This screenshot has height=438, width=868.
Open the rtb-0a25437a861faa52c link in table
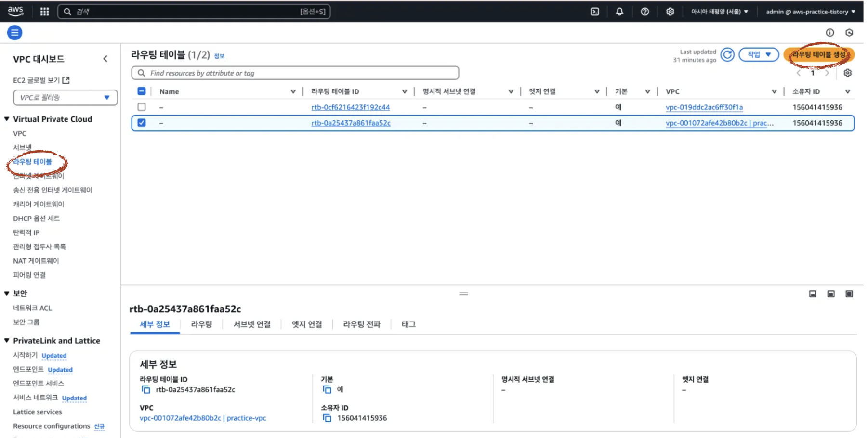click(351, 123)
